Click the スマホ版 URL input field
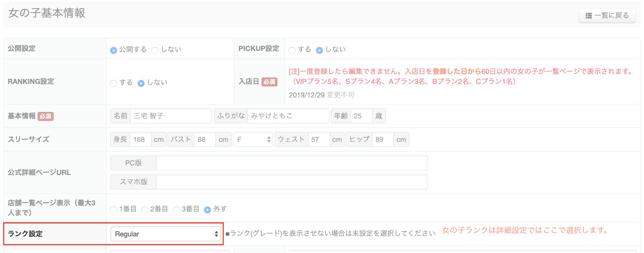The width and height of the screenshot is (644, 253). (292, 182)
